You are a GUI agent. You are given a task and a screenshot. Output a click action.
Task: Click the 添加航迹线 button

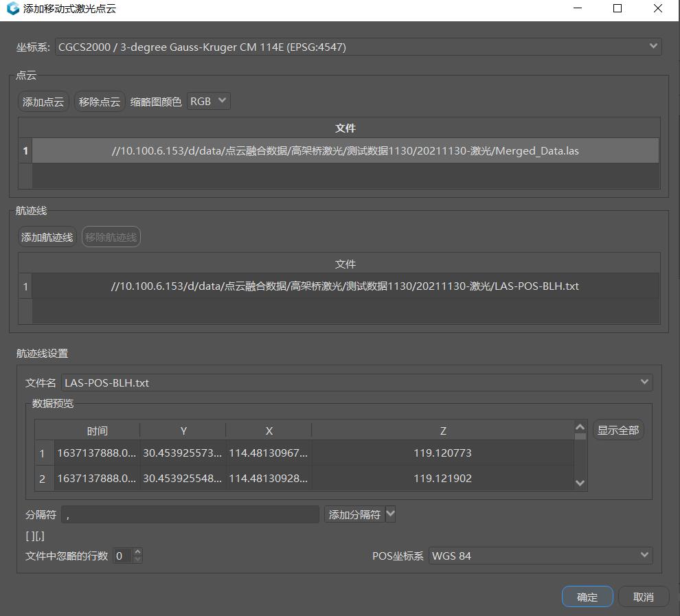pyautogui.click(x=47, y=237)
